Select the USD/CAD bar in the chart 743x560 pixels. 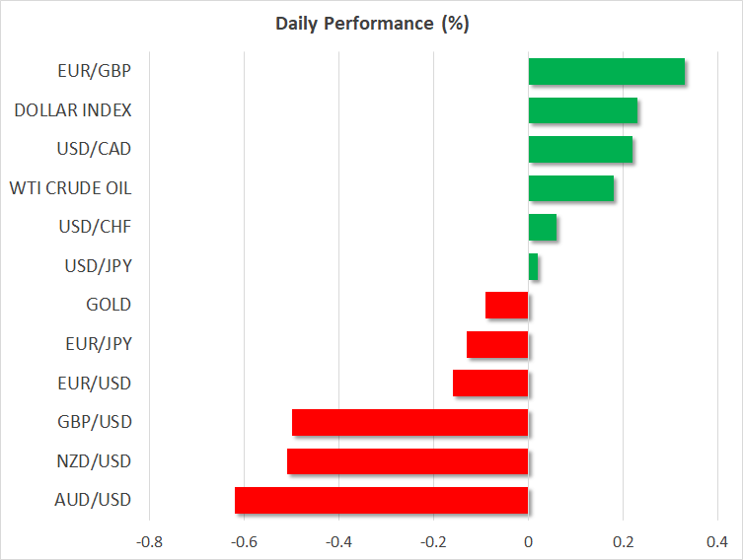coord(580,149)
